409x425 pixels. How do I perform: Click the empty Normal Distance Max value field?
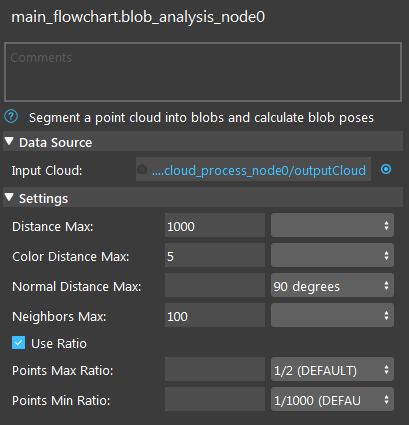215,285
